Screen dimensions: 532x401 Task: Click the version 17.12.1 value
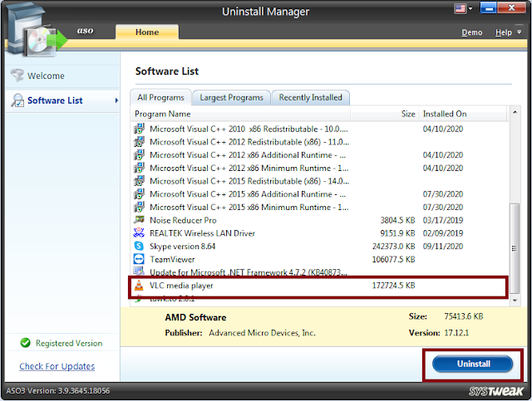click(456, 333)
